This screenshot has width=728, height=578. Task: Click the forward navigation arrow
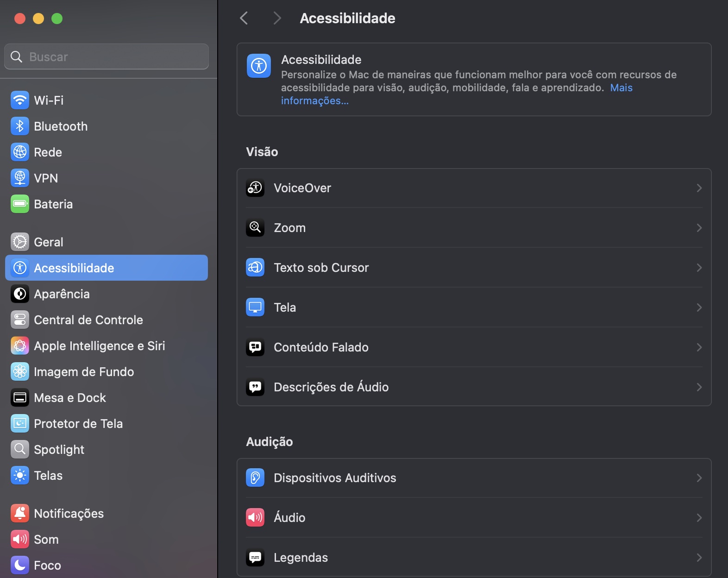(x=277, y=19)
